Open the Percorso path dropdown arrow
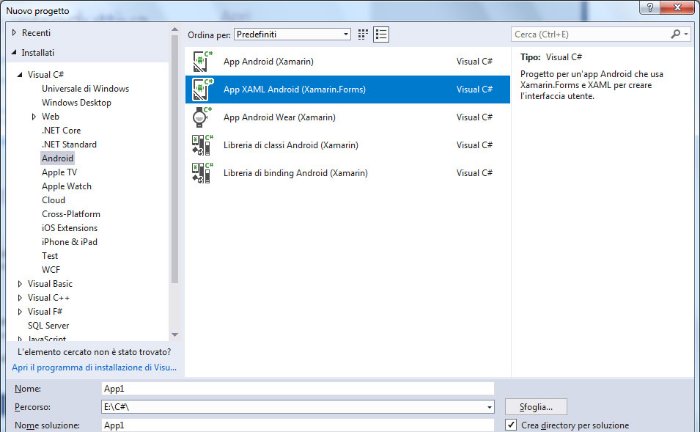The height and width of the screenshot is (432, 700). pos(489,407)
